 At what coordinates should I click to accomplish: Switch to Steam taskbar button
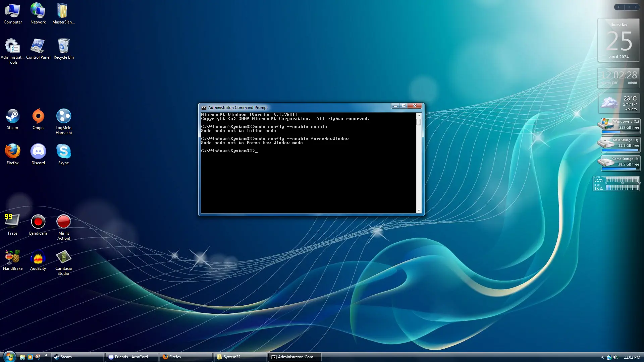tap(77, 357)
